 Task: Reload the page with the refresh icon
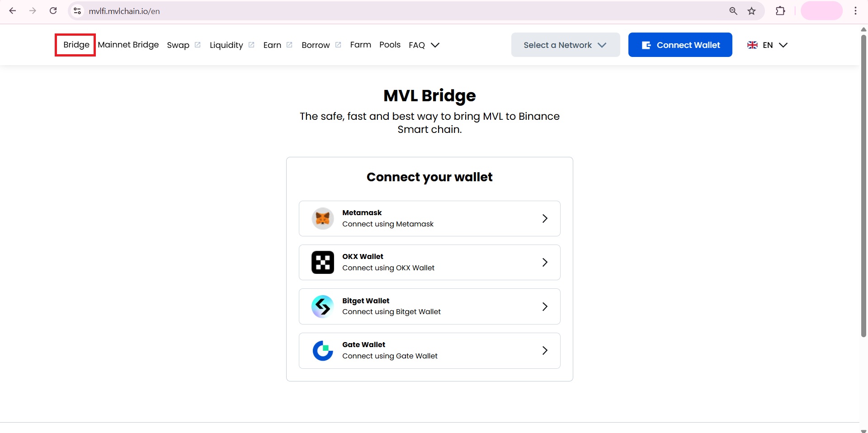pyautogui.click(x=53, y=11)
